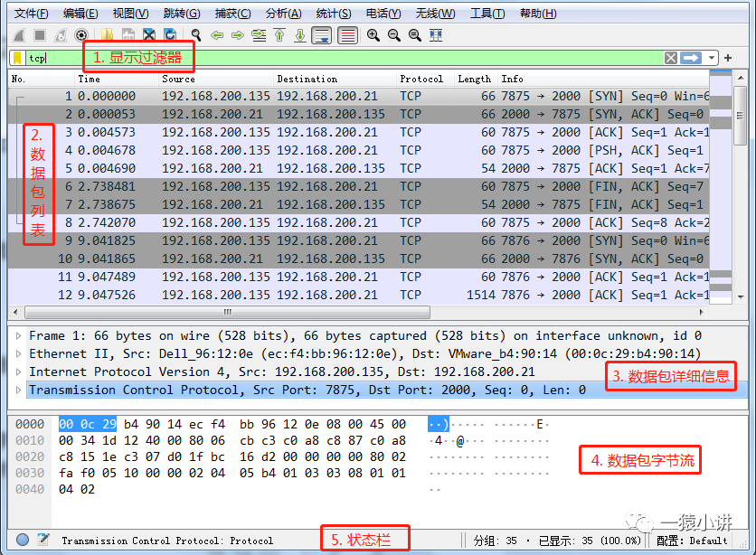
Task: Zoom in on packet text
Action: coord(373,35)
